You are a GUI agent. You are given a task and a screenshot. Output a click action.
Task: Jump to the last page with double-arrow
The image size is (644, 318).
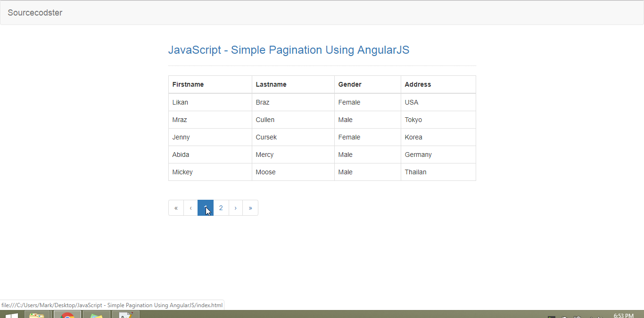[250, 207]
